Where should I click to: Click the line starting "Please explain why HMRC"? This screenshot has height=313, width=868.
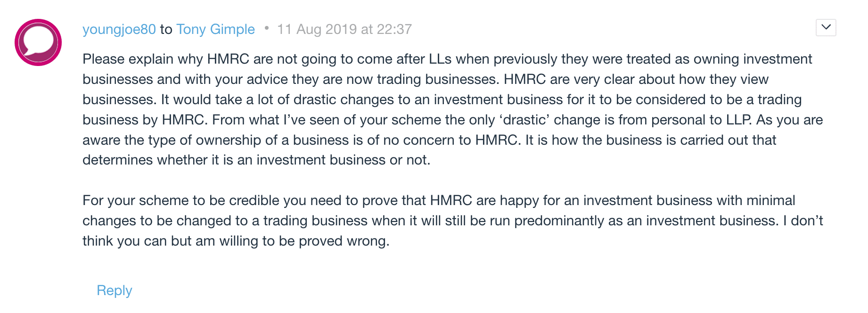click(447, 59)
